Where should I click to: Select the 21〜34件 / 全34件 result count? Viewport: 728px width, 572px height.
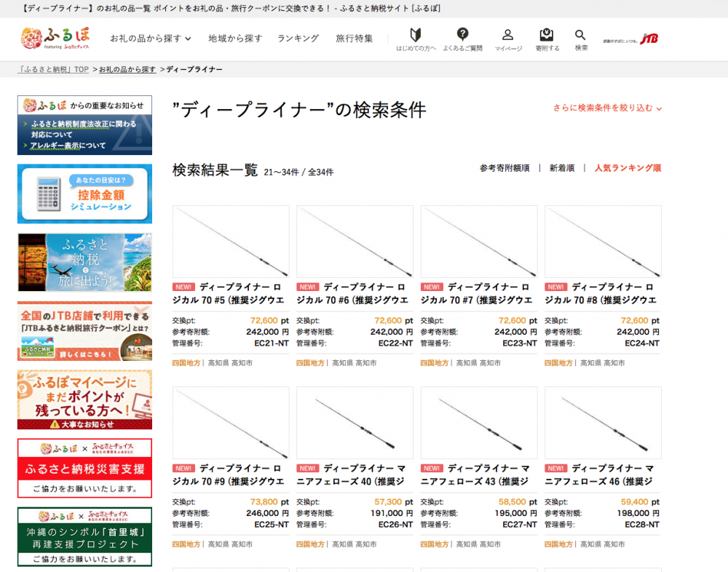(298, 172)
